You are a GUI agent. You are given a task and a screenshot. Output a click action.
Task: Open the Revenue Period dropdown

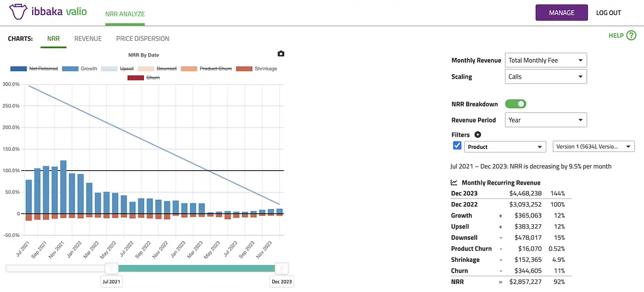click(545, 120)
